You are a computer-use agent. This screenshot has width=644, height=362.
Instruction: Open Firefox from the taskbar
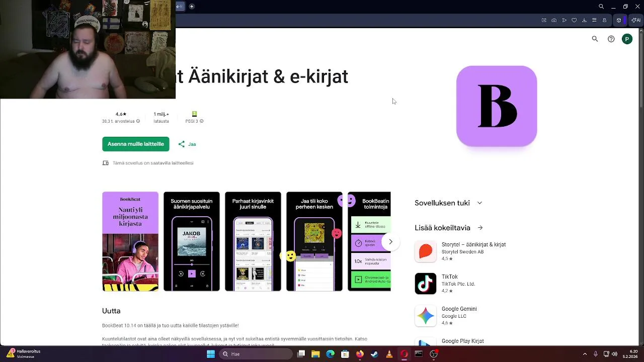pyautogui.click(x=360, y=354)
